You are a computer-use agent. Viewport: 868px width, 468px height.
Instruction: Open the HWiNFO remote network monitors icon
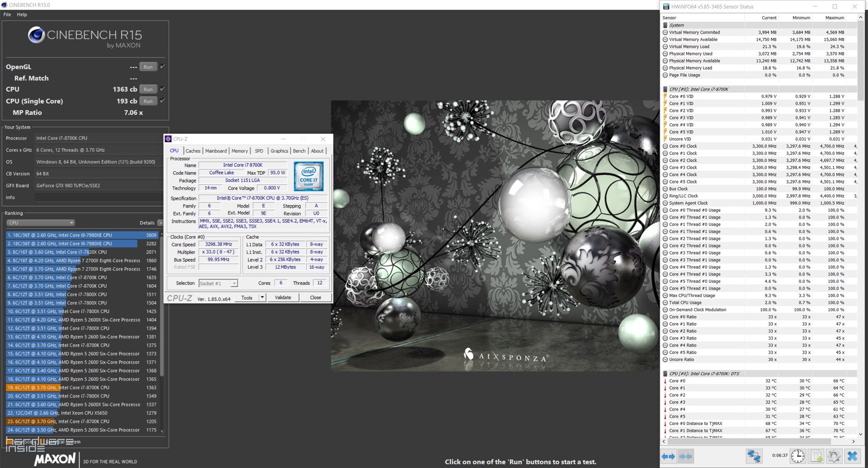click(754, 456)
